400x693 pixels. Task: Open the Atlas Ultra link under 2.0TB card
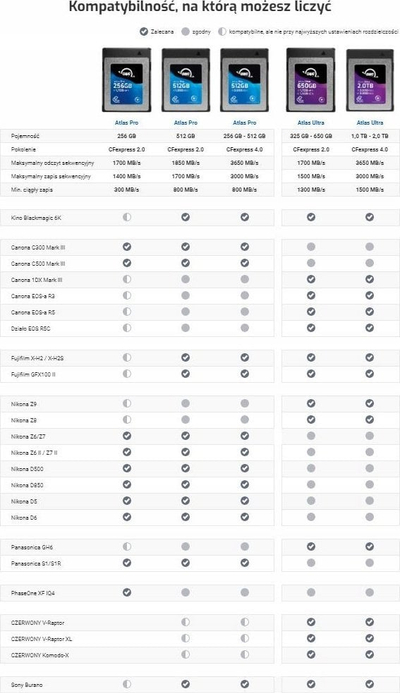[370, 122]
